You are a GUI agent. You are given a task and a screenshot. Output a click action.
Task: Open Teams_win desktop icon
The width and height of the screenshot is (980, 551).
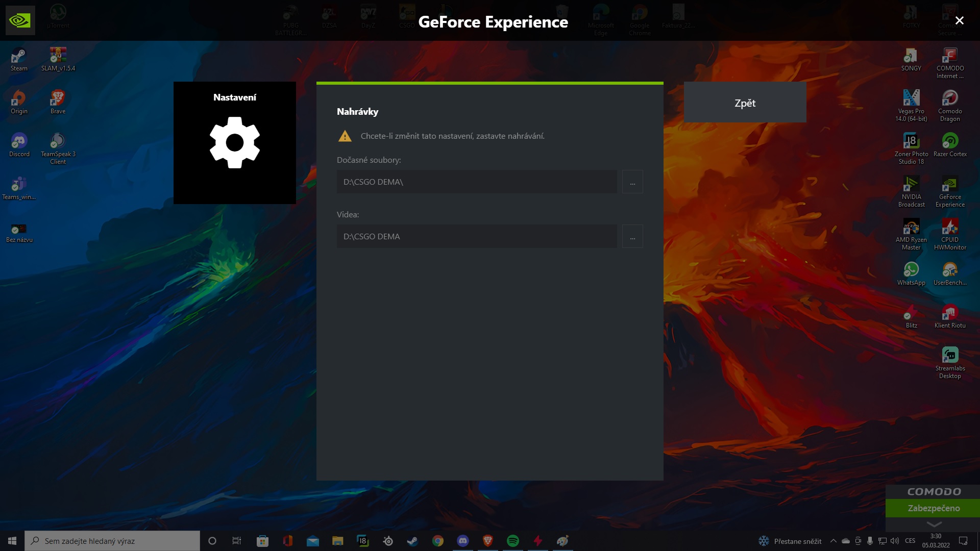pos(19,188)
